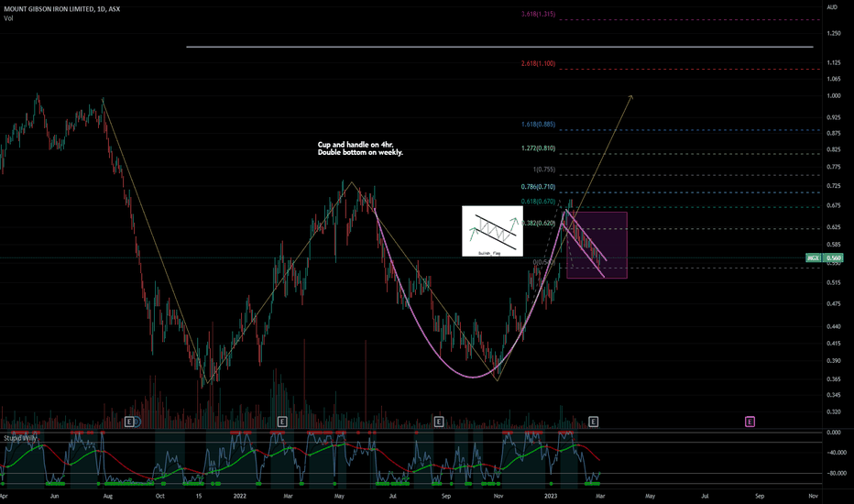854x504 pixels.
Task: Open the AUD currency selector
Action: coord(832,7)
